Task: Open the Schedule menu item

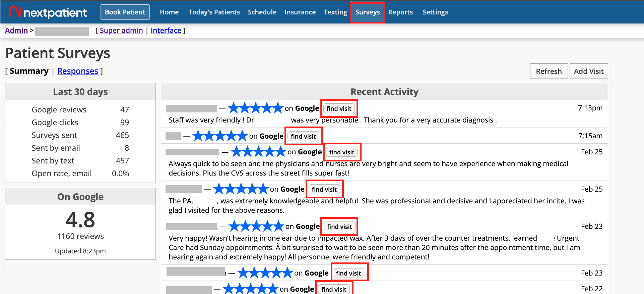Action: pos(262,12)
